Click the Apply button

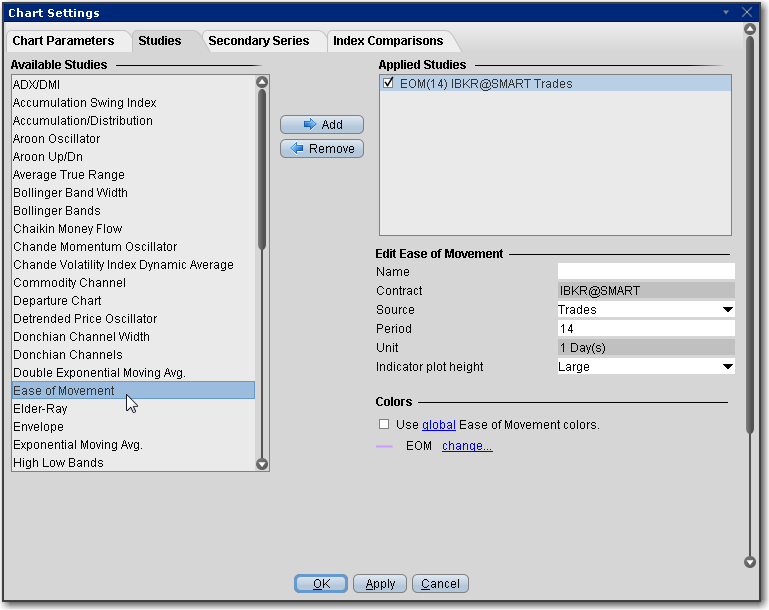[x=380, y=584]
